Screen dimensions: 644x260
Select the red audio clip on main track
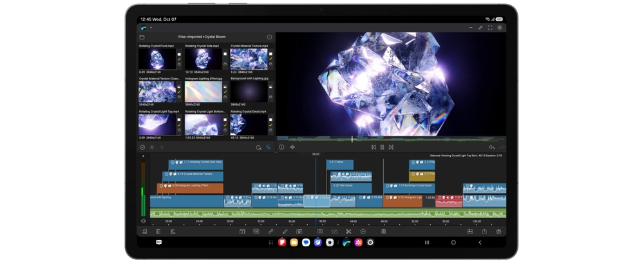pyautogui.click(x=449, y=201)
